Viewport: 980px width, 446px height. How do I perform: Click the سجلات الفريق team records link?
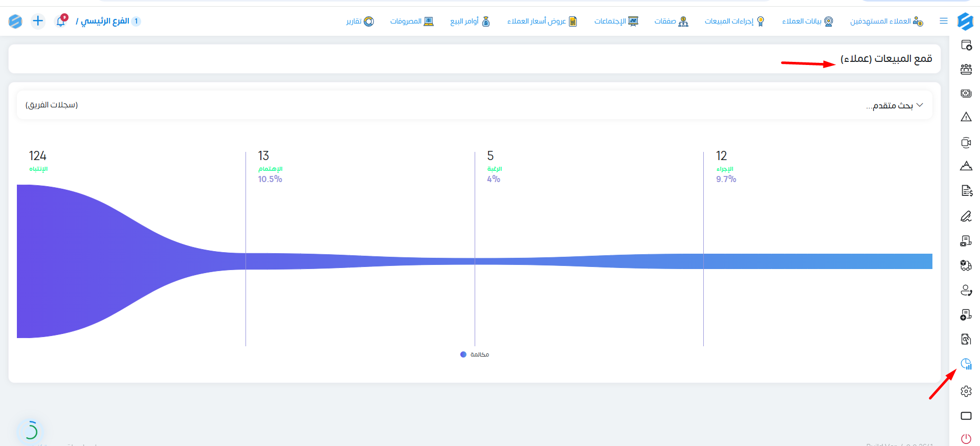(52, 105)
